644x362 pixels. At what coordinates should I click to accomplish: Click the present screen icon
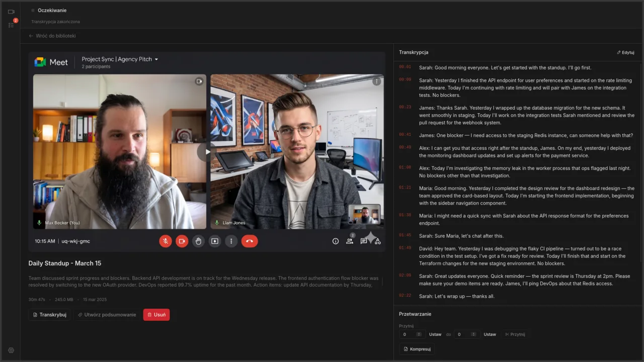pos(215,241)
